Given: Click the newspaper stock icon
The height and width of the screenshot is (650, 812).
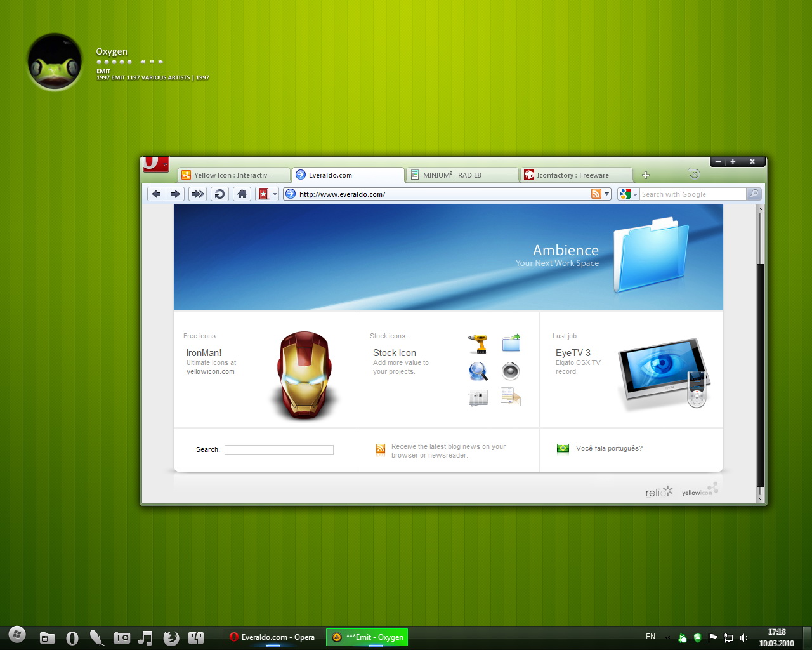Looking at the screenshot, I should [478, 398].
